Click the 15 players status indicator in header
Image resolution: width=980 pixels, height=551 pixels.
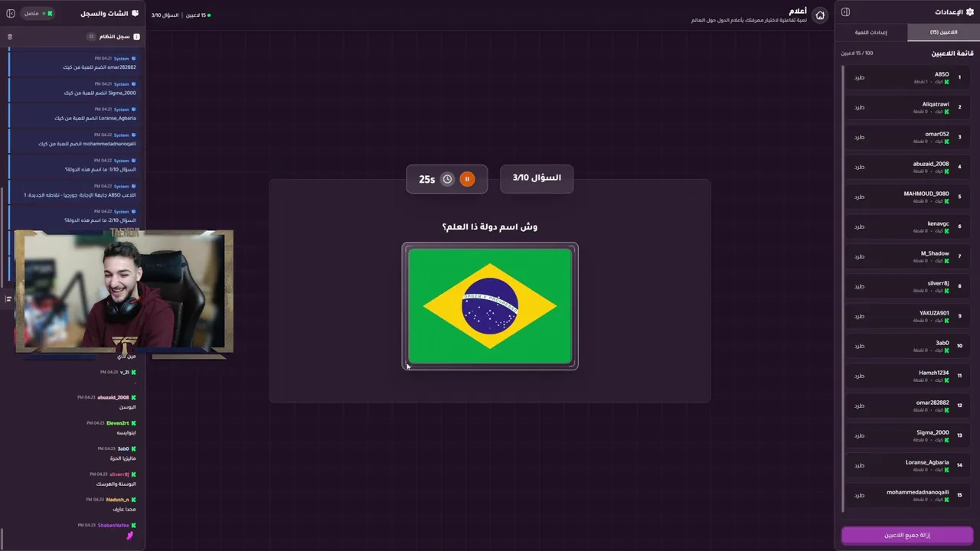(198, 15)
